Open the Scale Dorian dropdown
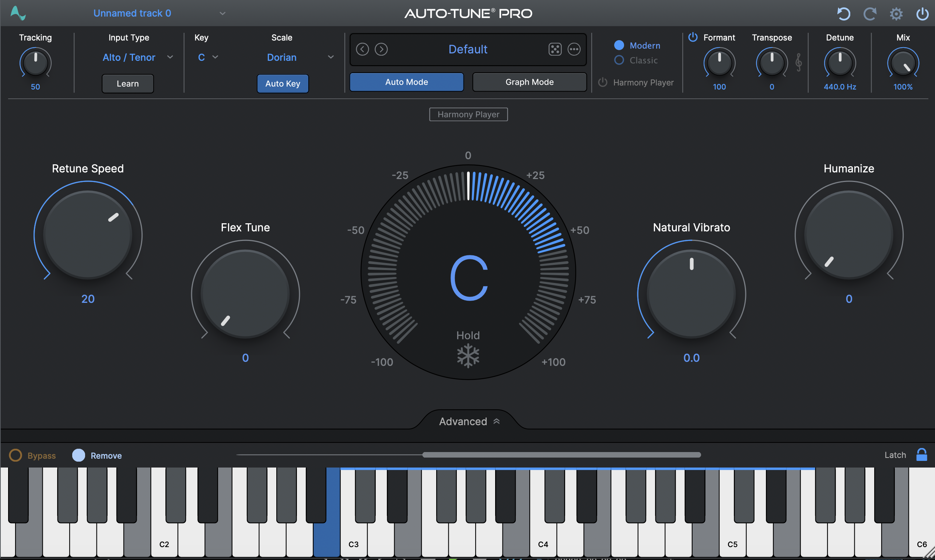Viewport: 935px width, 560px height. tap(300, 57)
